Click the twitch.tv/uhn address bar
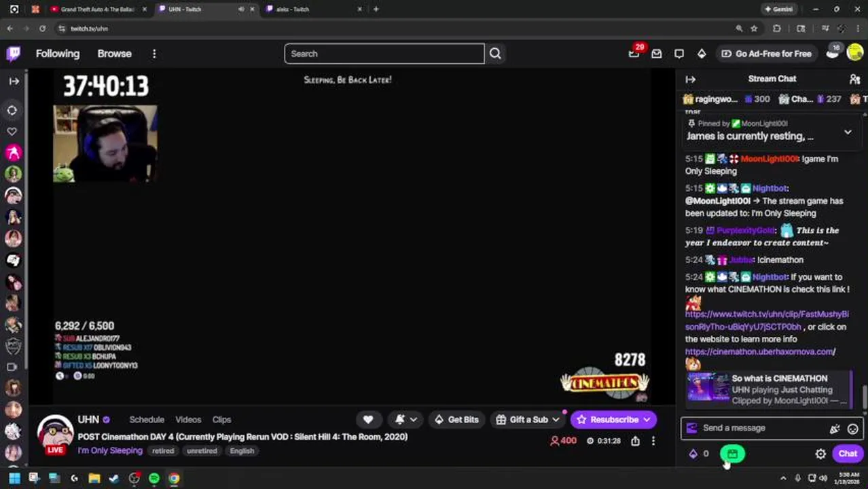The image size is (868, 489). tap(394, 29)
